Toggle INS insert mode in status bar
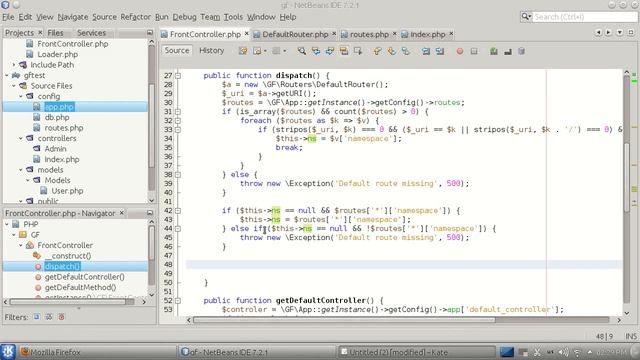The image size is (640, 360). coord(631,336)
